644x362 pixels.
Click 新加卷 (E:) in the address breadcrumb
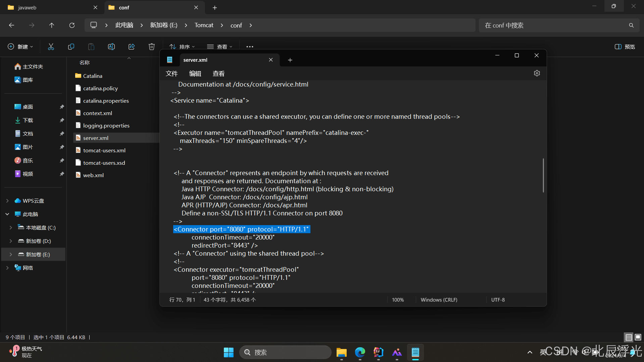point(164,25)
